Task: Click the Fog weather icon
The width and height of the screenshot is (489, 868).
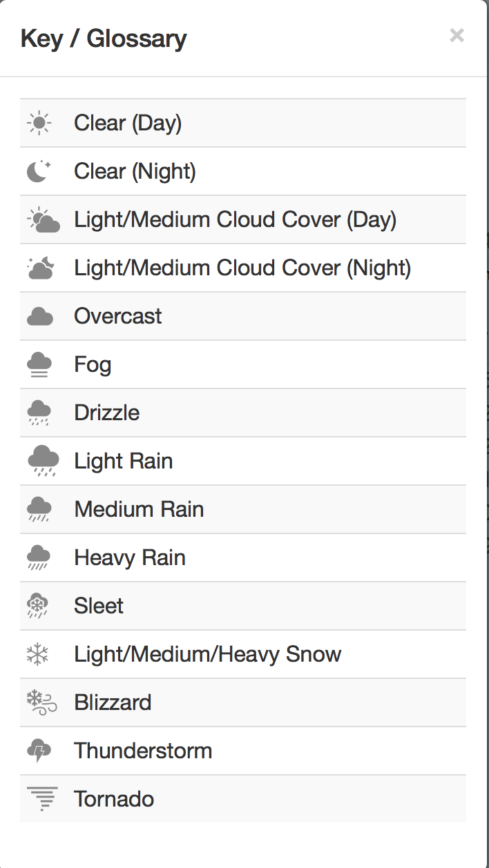Action: click(x=40, y=364)
